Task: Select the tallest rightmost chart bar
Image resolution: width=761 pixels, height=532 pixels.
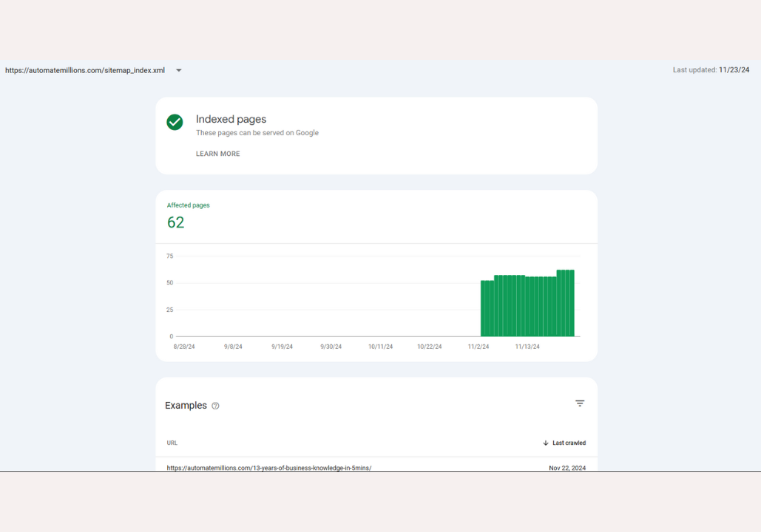Action: click(571, 303)
